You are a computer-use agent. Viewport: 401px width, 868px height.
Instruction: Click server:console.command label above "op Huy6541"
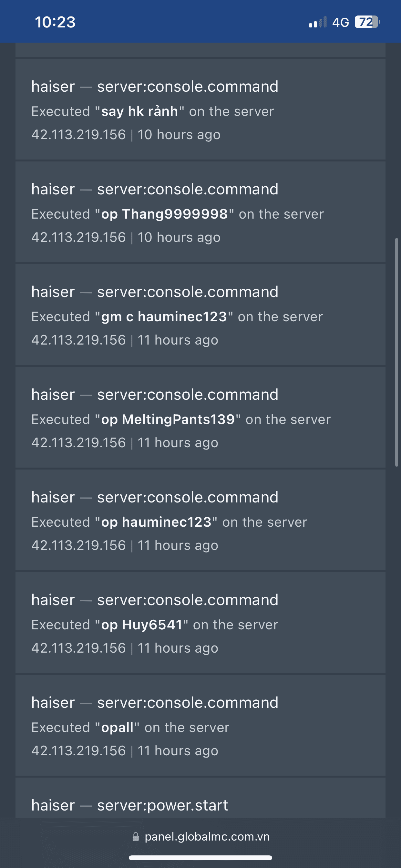pos(188,600)
